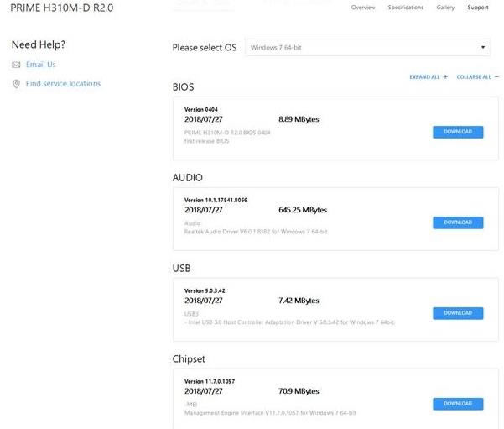The image size is (504, 429).
Task: Expand all driver sections via EXPAND ALL
Action: (x=424, y=76)
